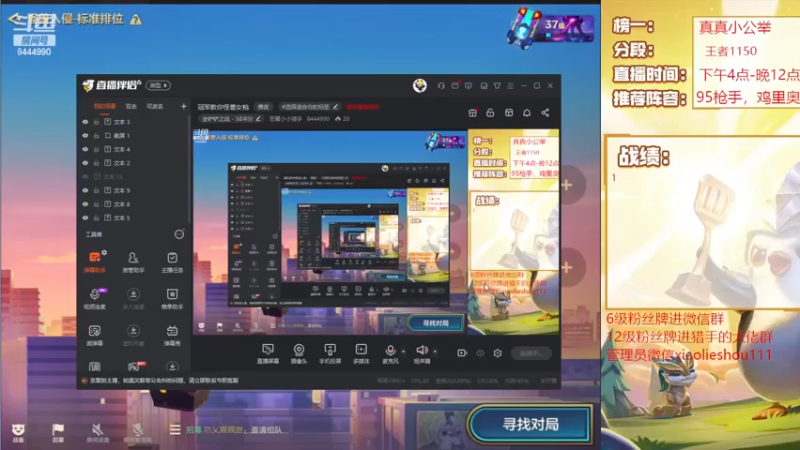Collapse the 工具箱 toolbox panel
This screenshot has height=450, width=800.
pos(179,234)
